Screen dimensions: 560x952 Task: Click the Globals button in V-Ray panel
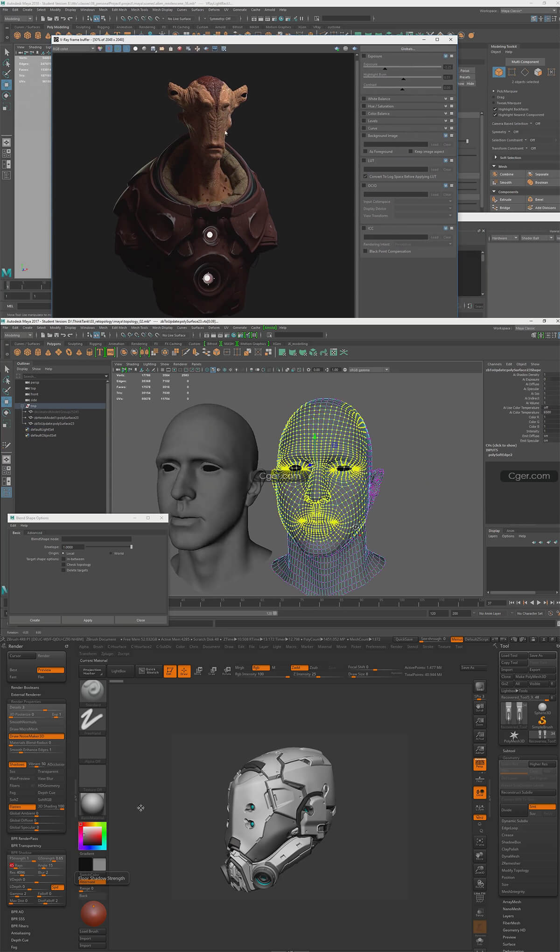[407, 49]
